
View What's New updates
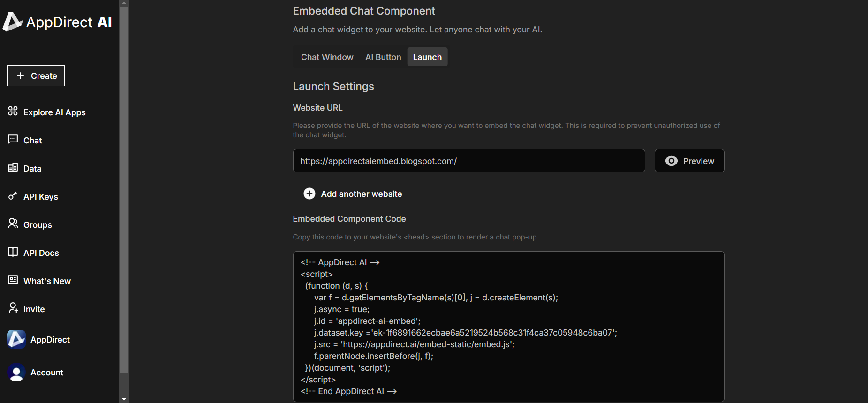(47, 281)
